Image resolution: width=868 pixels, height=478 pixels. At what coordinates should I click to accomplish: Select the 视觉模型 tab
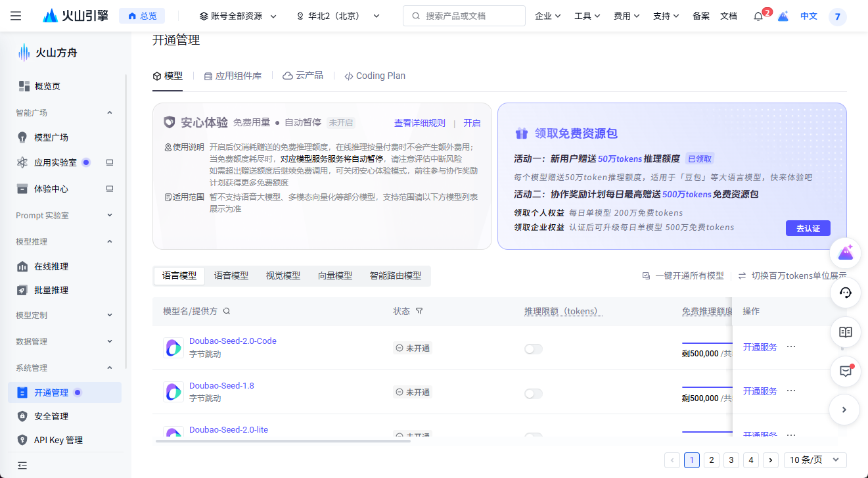click(x=283, y=275)
